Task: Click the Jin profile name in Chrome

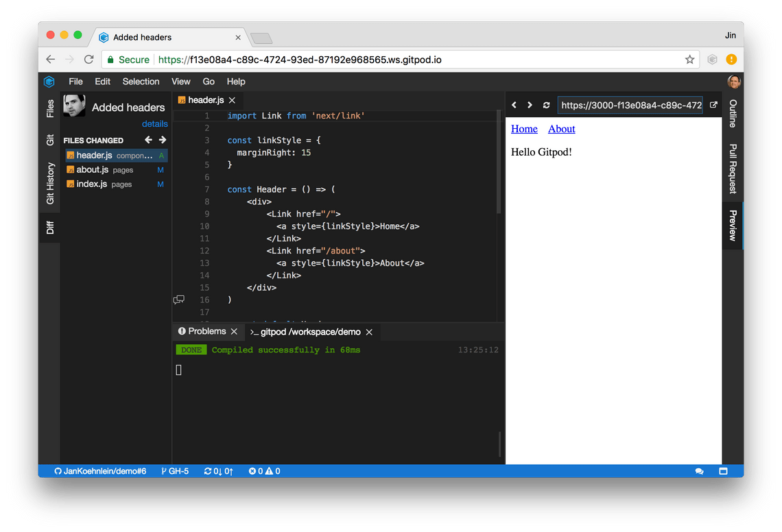Action: [731, 36]
